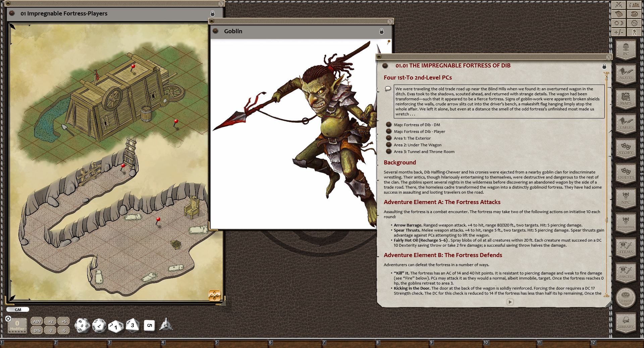Open Area 1: The Exterior link

[412, 138]
